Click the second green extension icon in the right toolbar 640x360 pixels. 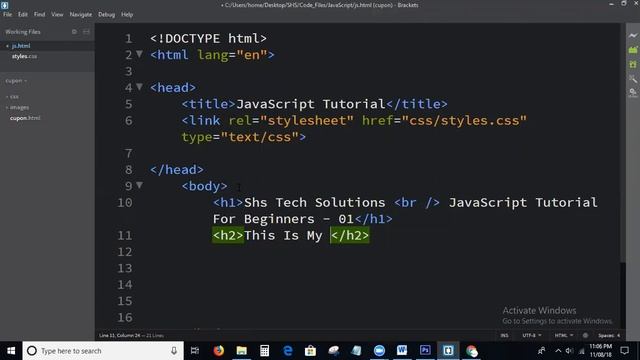[x=633, y=64]
